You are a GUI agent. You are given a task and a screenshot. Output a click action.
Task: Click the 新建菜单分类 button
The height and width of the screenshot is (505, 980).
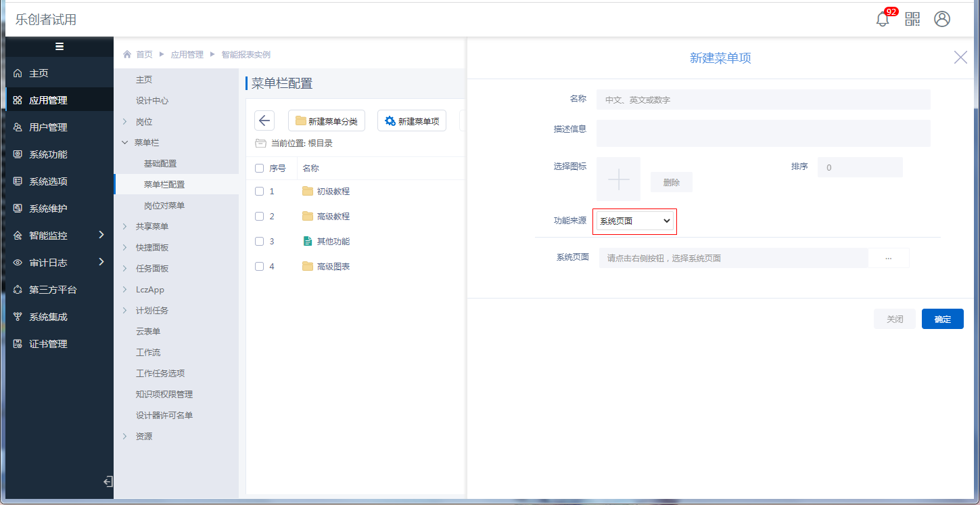pos(327,121)
